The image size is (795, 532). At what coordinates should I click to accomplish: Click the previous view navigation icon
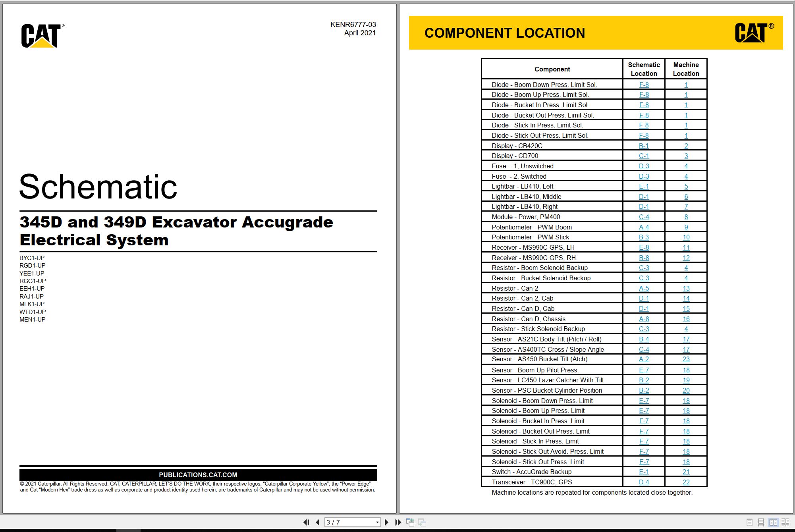tap(410, 522)
